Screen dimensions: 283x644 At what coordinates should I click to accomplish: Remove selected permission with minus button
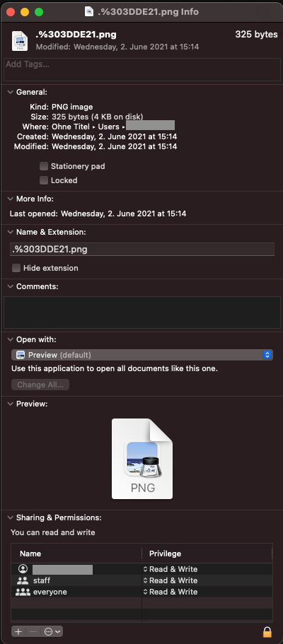34,631
